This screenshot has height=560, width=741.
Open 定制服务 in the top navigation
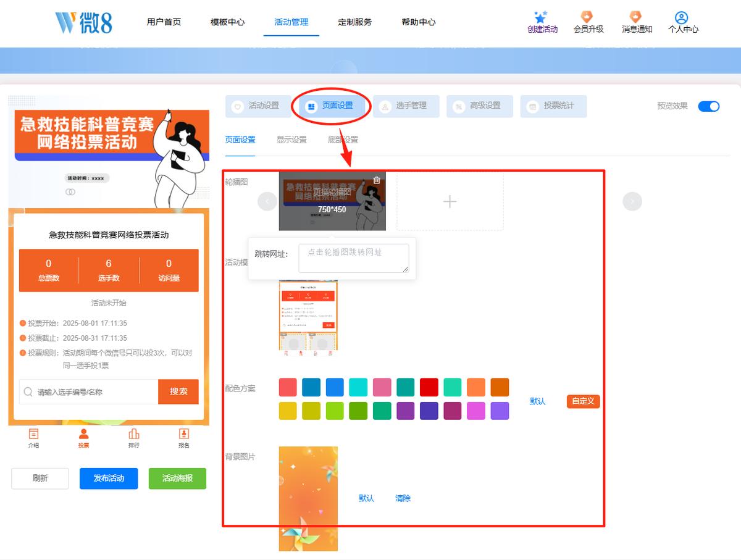click(x=355, y=22)
